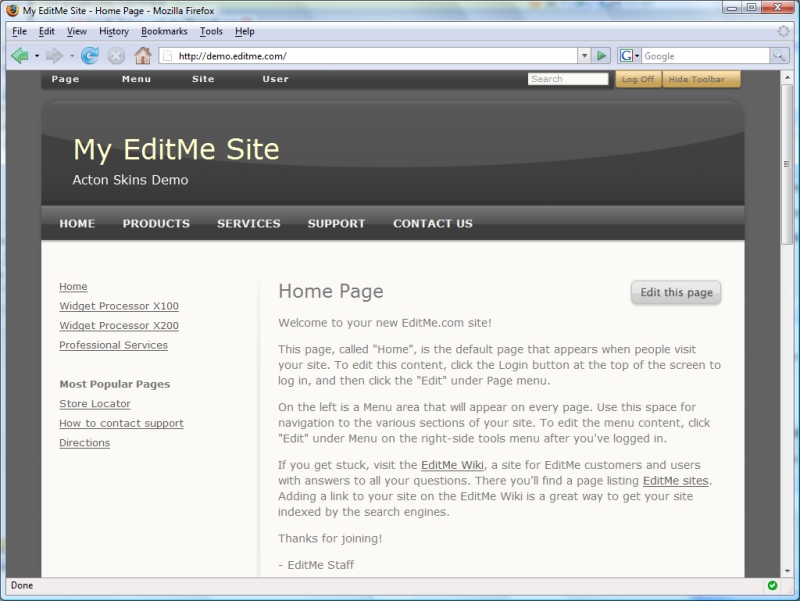Click the activity throbber icon
This screenshot has height=601, width=800.
tap(784, 31)
